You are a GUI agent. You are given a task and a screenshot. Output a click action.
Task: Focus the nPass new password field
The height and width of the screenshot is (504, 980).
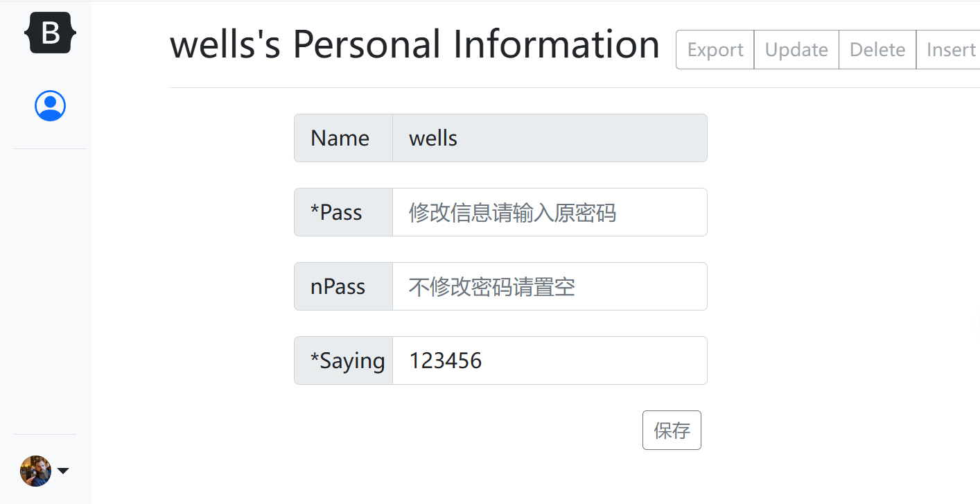coord(550,286)
